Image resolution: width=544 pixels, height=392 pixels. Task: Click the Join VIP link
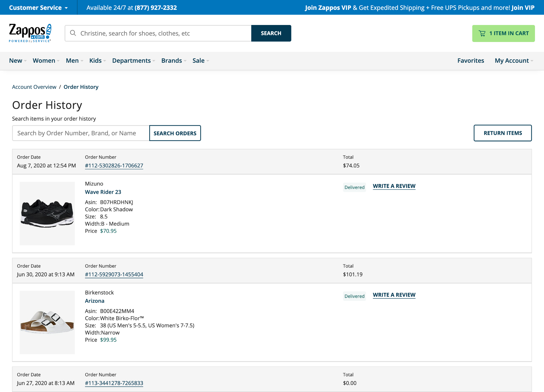[523, 8]
